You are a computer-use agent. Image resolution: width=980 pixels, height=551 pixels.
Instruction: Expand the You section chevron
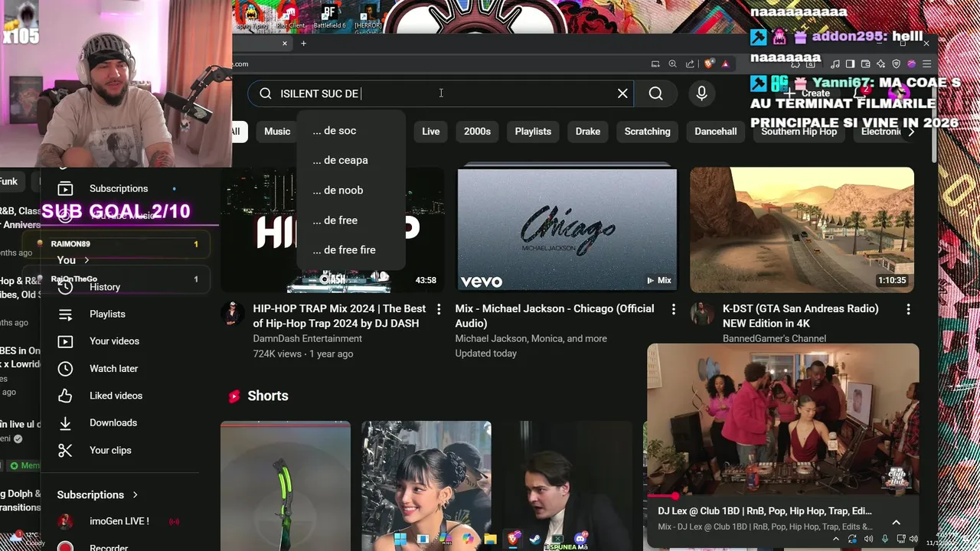(87, 260)
